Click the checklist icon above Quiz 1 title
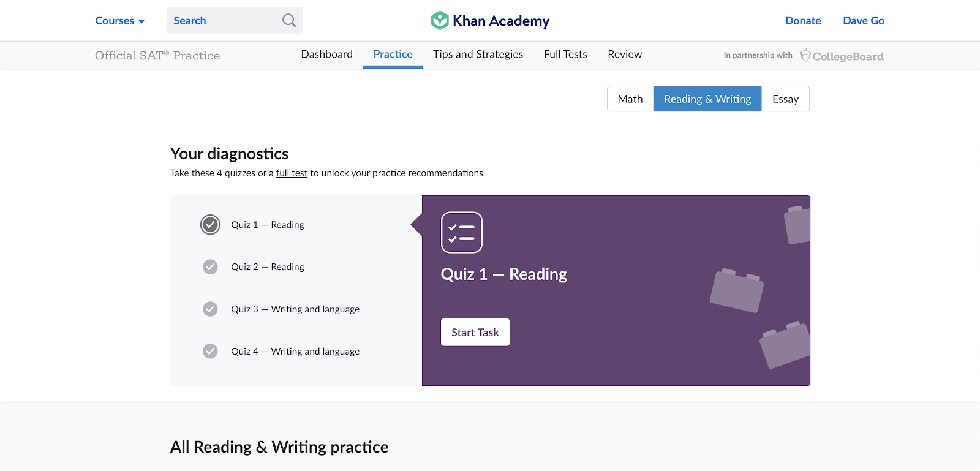This screenshot has height=471, width=980. (462, 232)
